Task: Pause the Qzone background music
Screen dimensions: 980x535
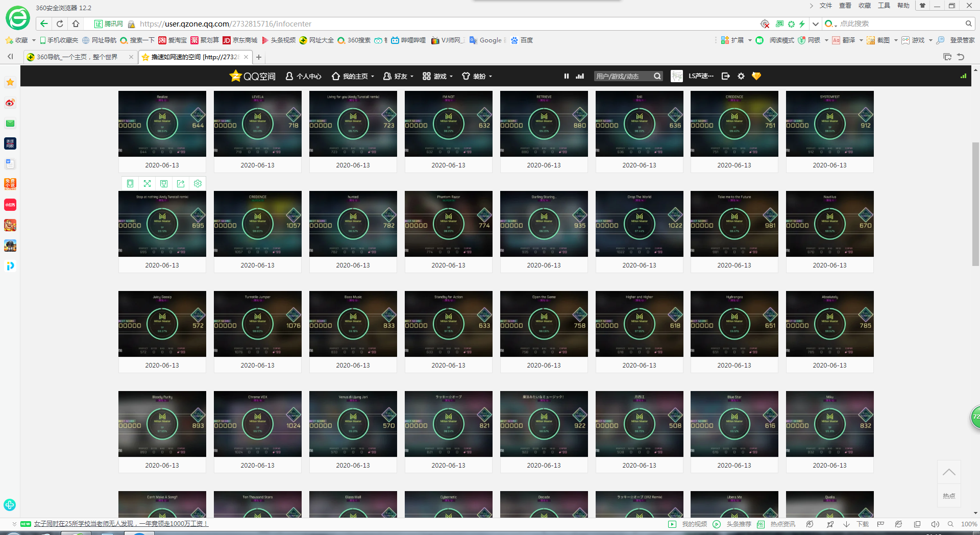Action: pos(566,76)
